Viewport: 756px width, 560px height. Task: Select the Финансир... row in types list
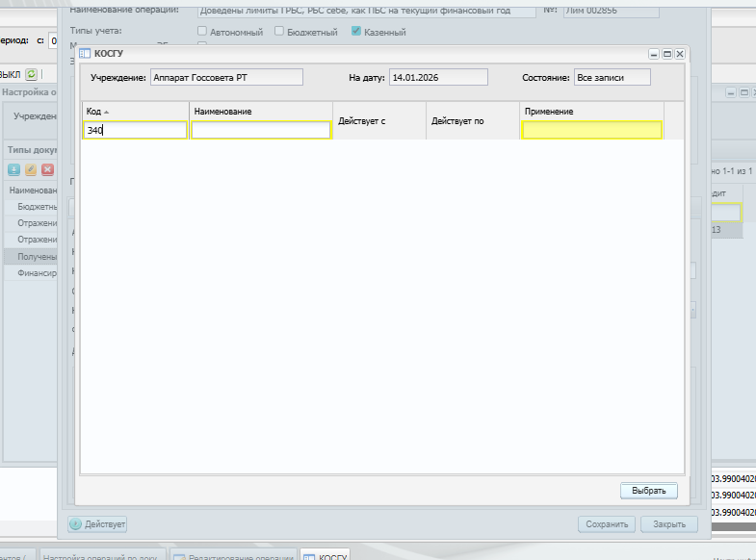31,273
